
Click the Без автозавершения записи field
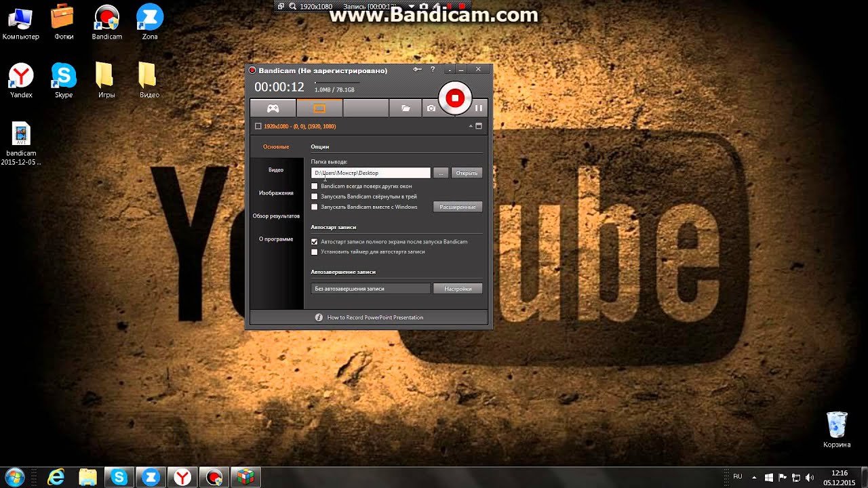(370, 289)
